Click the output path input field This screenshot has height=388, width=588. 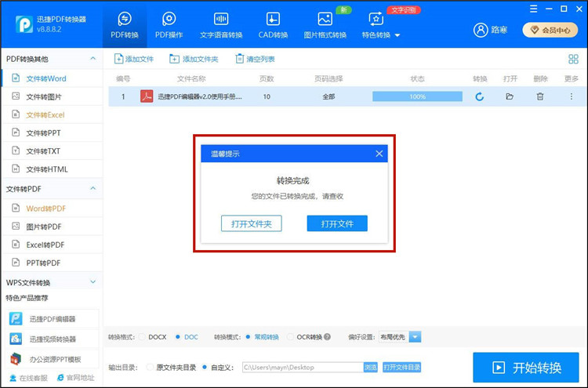tap(303, 368)
